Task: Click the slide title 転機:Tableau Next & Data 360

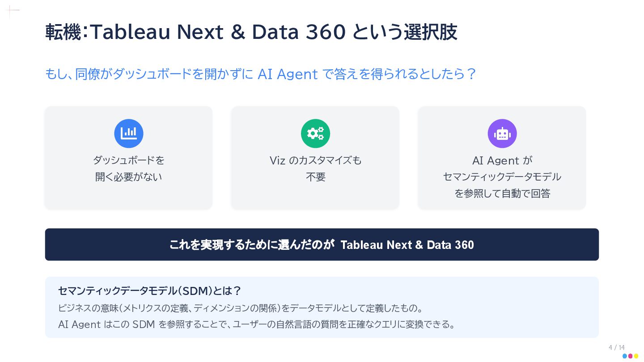Action: 251,32
